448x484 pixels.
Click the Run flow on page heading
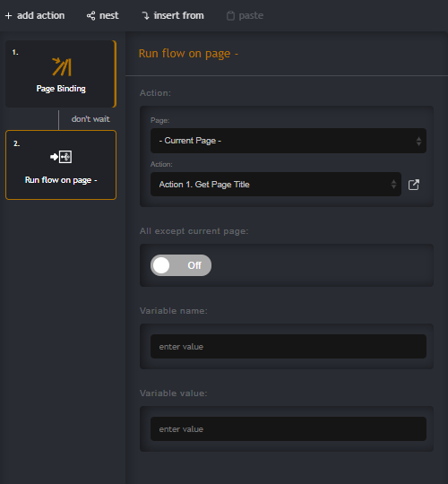coord(188,54)
